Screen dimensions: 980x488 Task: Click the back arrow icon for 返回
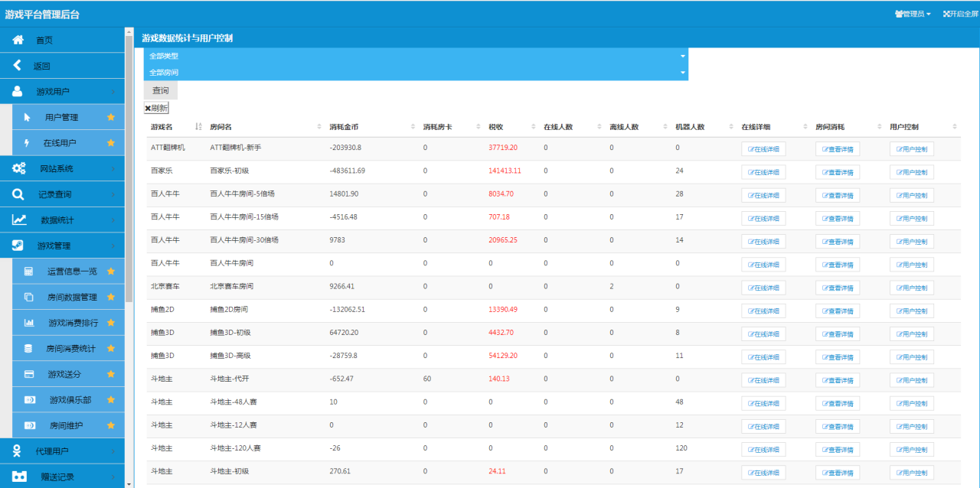click(x=18, y=66)
